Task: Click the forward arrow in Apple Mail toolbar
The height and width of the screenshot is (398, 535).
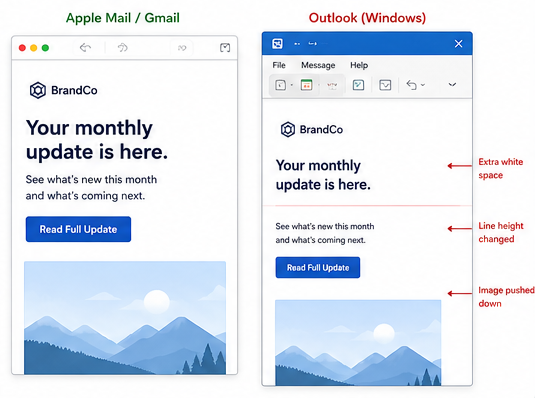Action: pyautogui.click(x=122, y=47)
